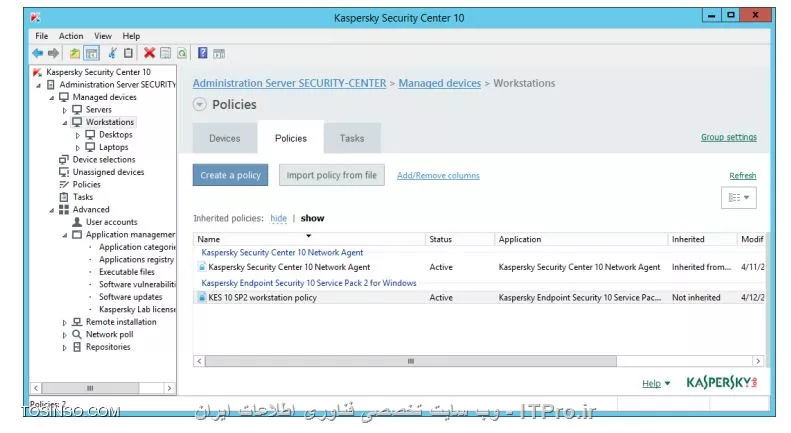Click the blue Help question mark icon
Viewport: 791px width, 433px height.
coord(203,53)
